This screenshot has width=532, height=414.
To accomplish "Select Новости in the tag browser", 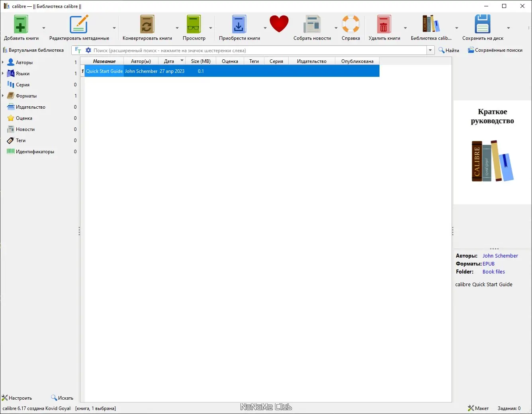I will click(x=25, y=129).
